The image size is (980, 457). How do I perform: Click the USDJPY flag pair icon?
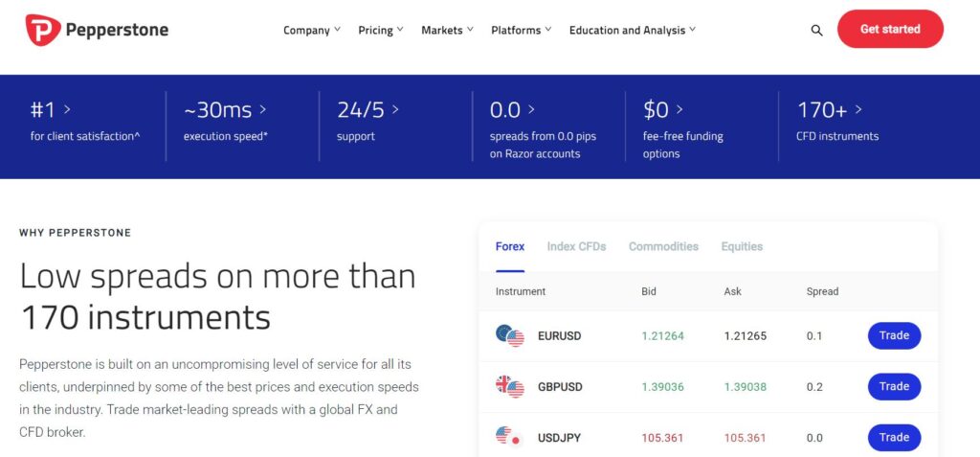click(x=508, y=436)
